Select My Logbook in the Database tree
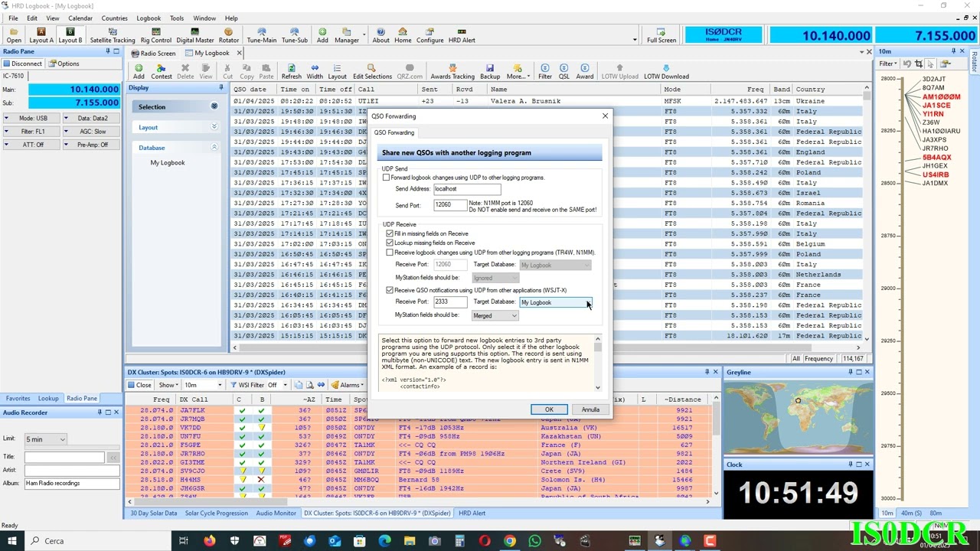The image size is (980, 551). [168, 163]
